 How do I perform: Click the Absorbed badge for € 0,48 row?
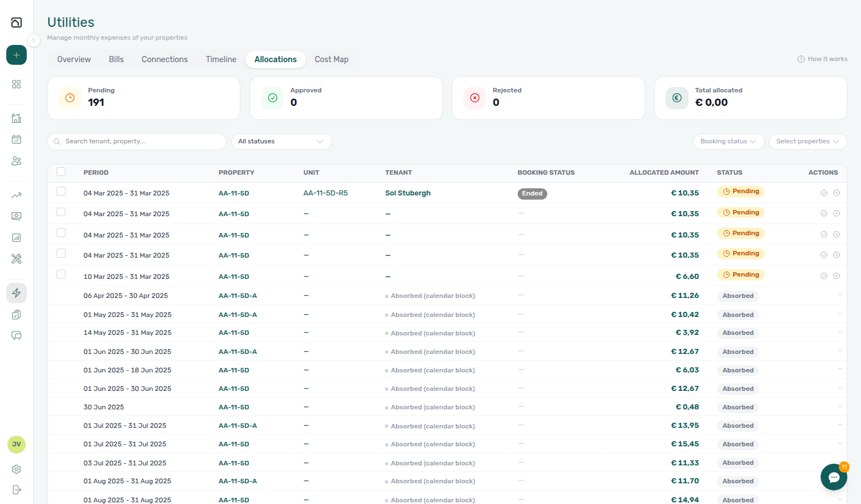tap(738, 407)
